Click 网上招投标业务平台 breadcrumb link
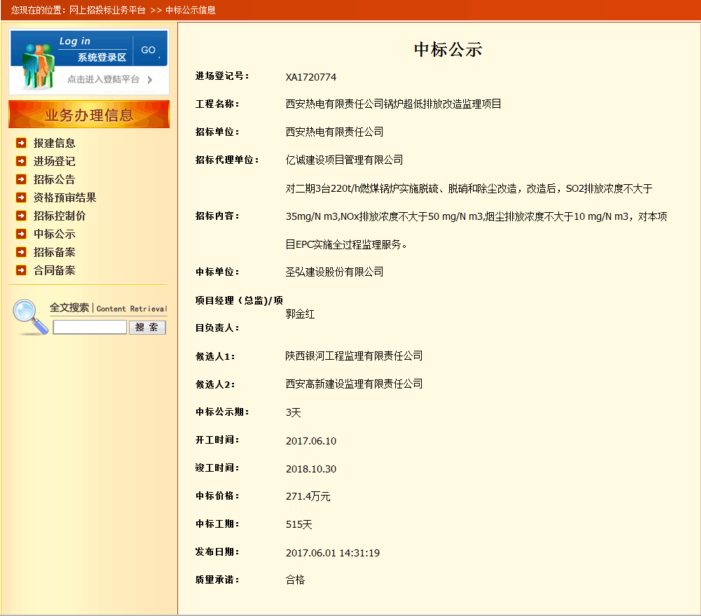The height and width of the screenshot is (616, 701). click(107, 10)
